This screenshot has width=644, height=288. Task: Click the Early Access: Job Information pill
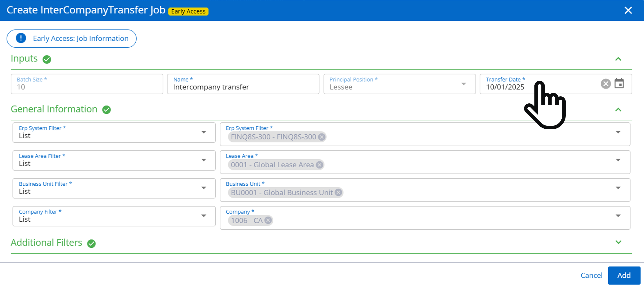(80, 38)
